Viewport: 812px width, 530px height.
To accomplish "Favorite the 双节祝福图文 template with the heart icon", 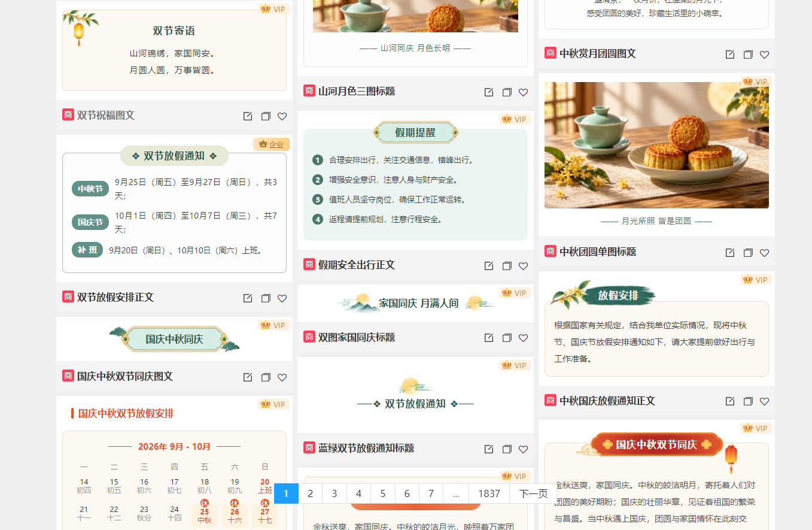I will [x=282, y=116].
